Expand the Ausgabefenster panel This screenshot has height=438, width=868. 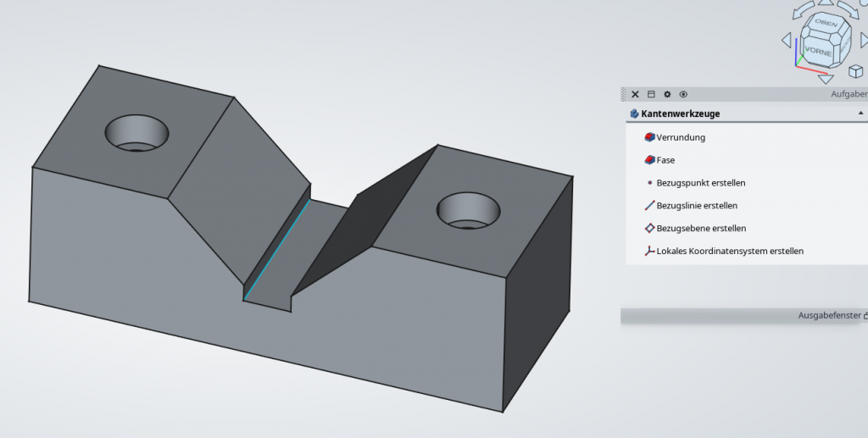(x=865, y=316)
